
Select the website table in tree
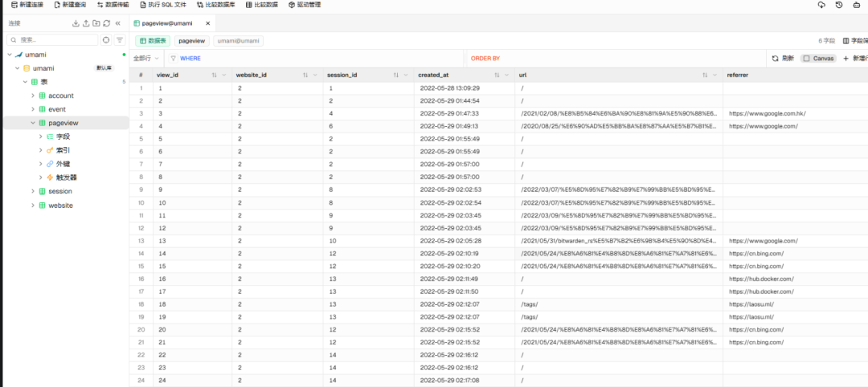(60, 205)
